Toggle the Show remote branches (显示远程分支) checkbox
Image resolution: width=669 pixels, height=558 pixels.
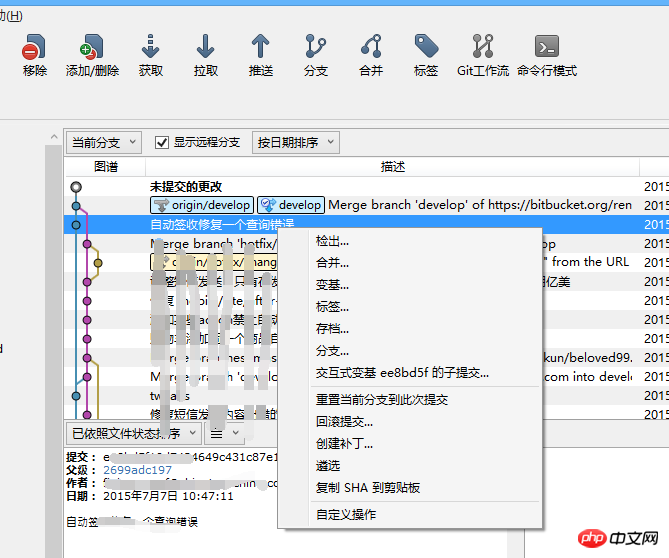[x=162, y=142]
